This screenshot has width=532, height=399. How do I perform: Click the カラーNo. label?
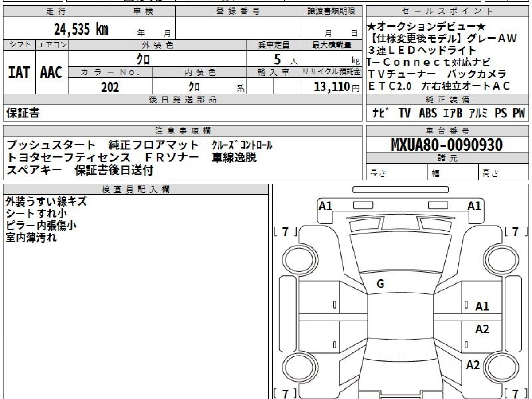pyautogui.click(x=110, y=72)
